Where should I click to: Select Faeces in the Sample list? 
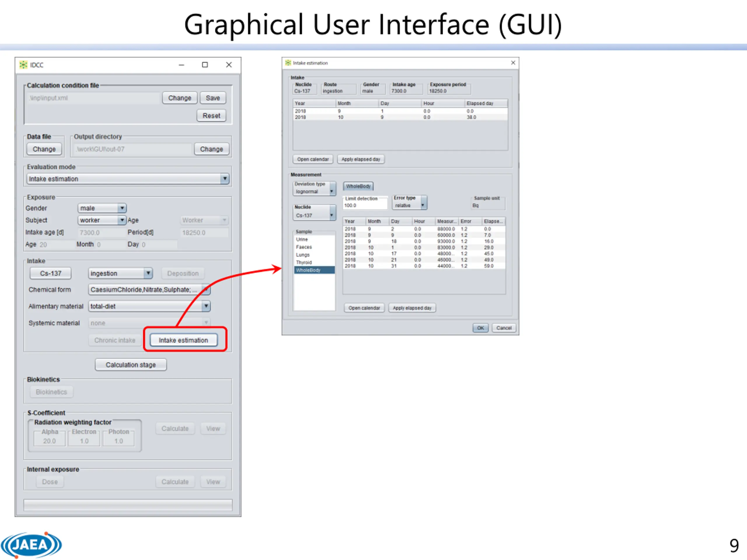click(x=314, y=247)
